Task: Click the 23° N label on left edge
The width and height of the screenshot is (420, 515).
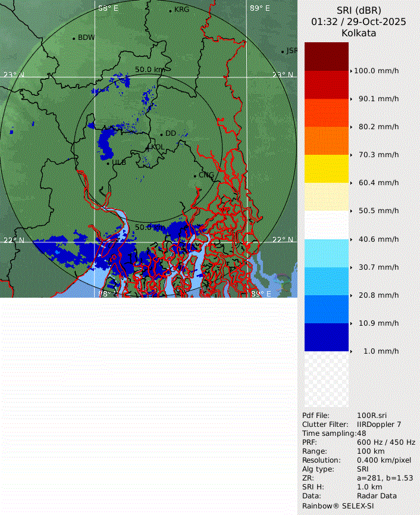Action: point(14,74)
